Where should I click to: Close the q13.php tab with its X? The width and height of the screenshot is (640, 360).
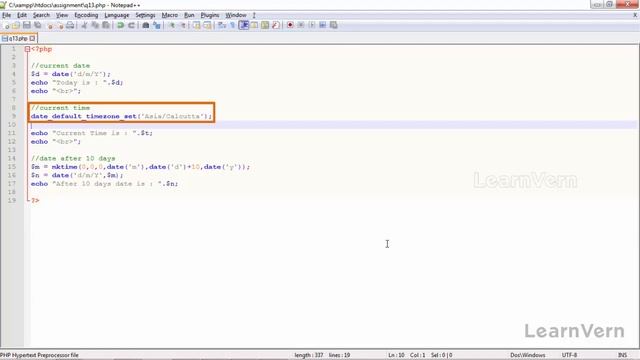(32, 38)
